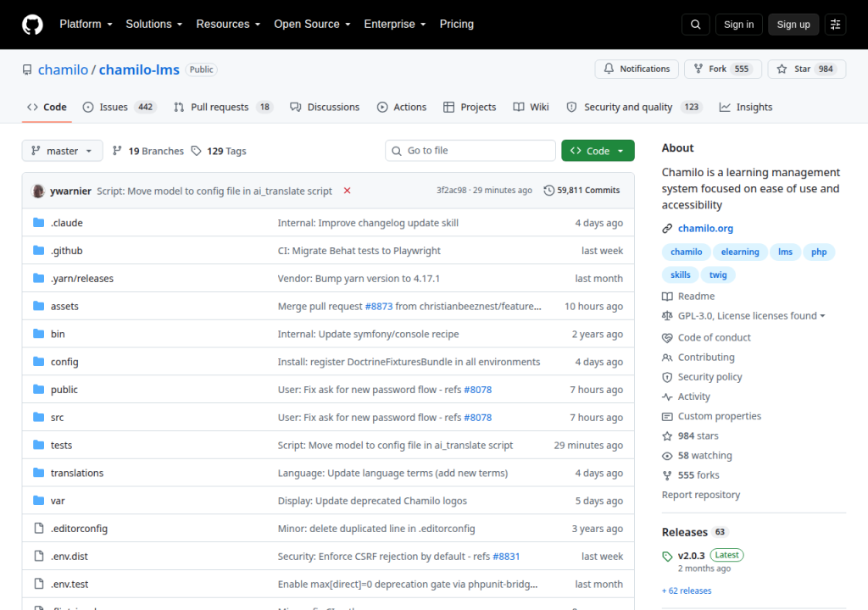Open the search magnifier button in header
This screenshot has width=868, height=610.
[695, 25]
